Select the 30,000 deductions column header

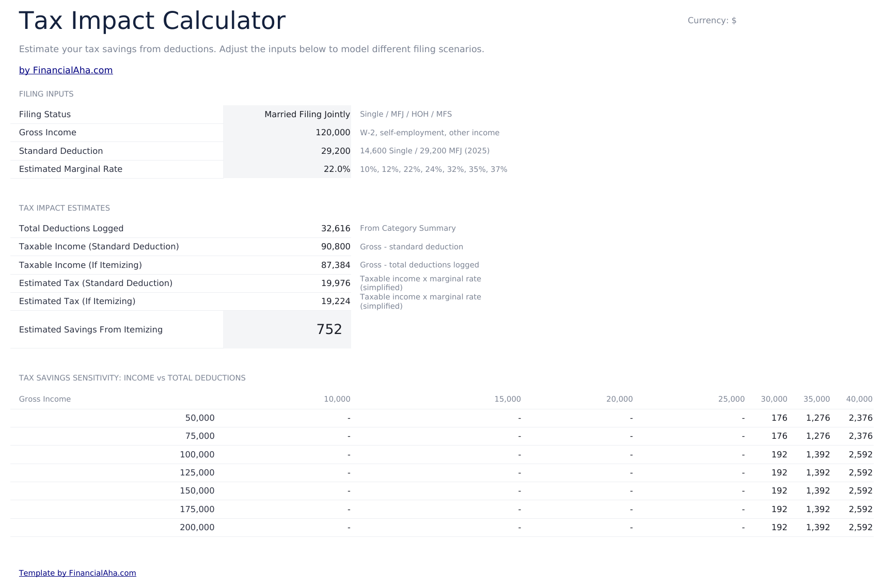pyautogui.click(x=774, y=399)
